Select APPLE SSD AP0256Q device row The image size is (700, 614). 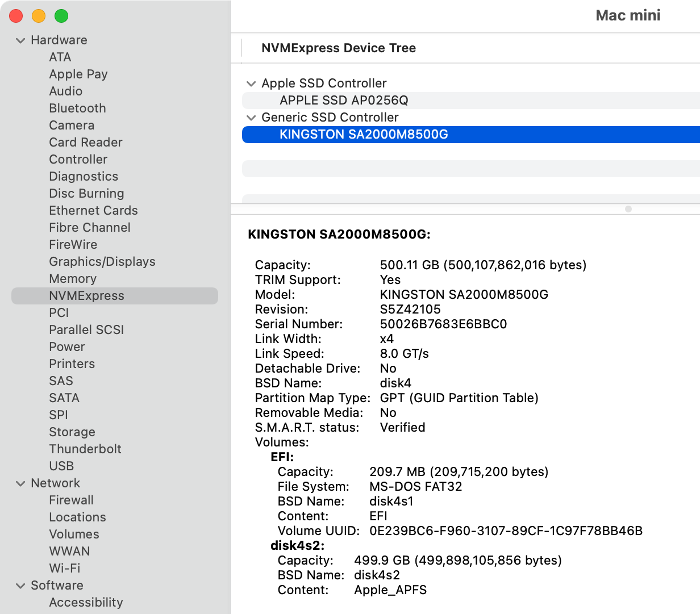tap(344, 101)
